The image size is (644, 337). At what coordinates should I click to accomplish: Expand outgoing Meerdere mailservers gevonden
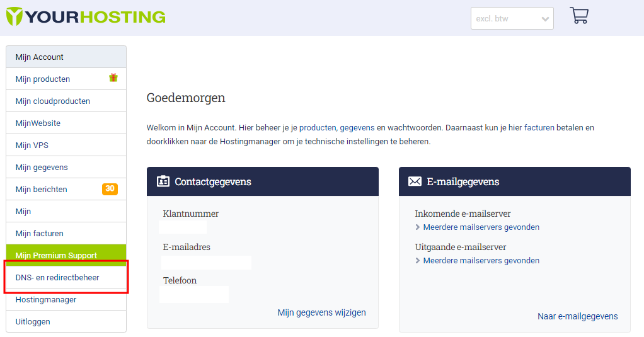click(x=481, y=261)
